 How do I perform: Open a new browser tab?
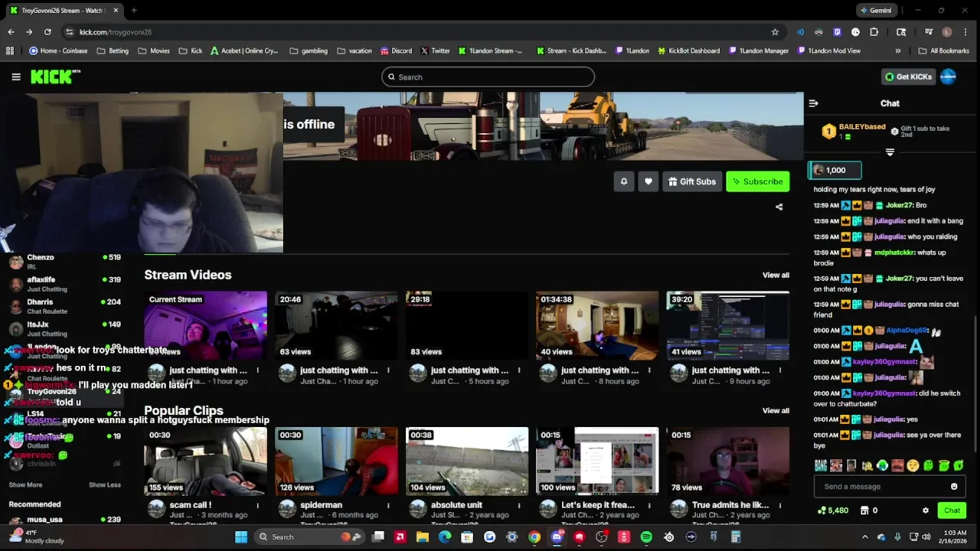(x=134, y=11)
